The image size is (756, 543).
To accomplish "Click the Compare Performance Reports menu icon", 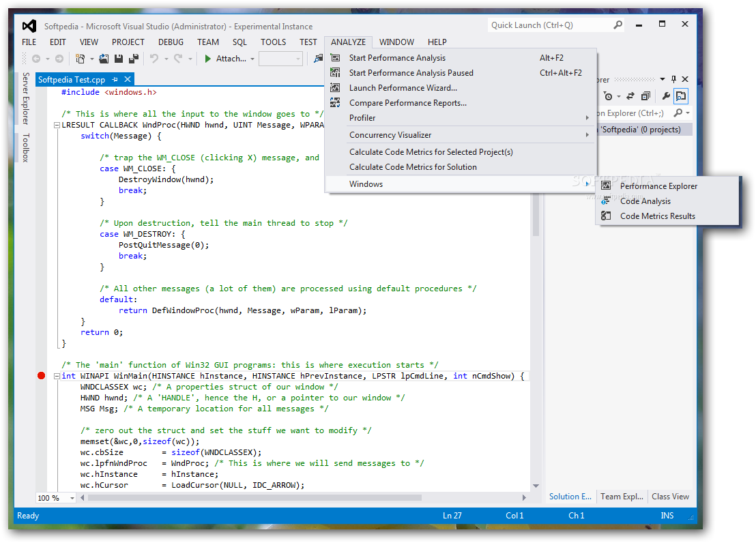I will (335, 103).
